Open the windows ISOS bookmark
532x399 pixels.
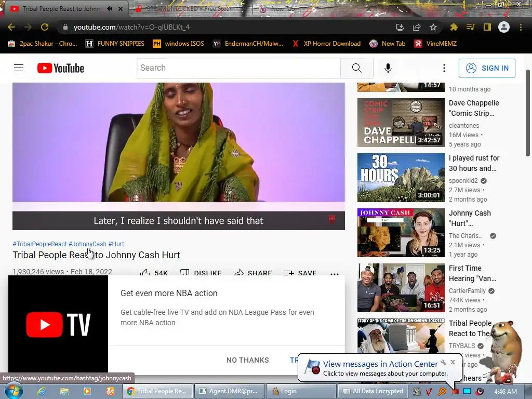179,44
